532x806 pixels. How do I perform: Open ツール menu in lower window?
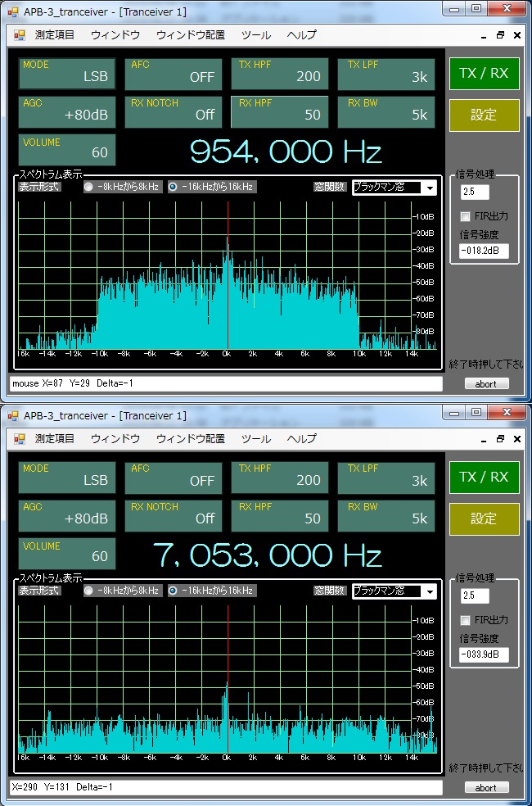click(x=255, y=439)
